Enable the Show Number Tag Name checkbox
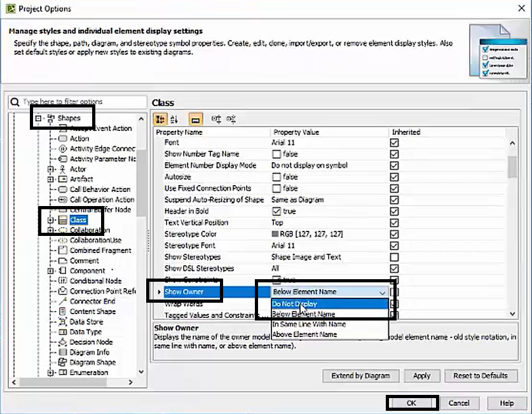The image size is (532, 414). point(276,154)
